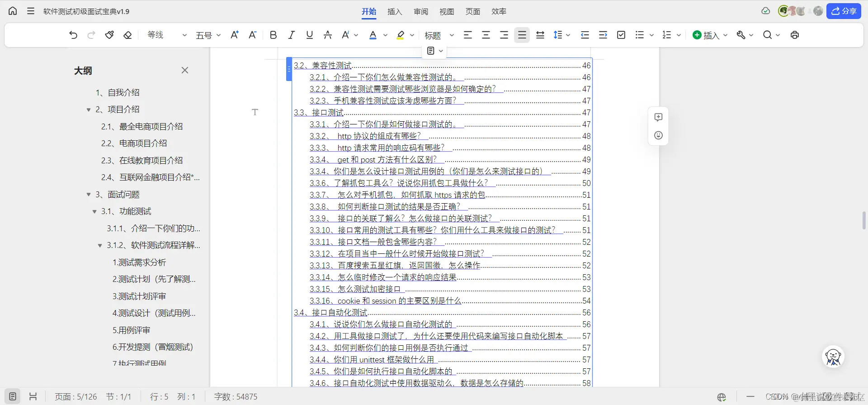The height and width of the screenshot is (405, 868).
Task: Select the format painter brush
Action: (109, 35)
